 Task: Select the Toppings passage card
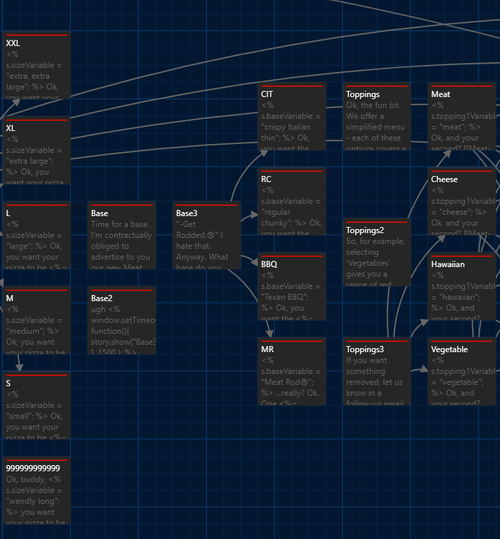click(x=377, y=116)
